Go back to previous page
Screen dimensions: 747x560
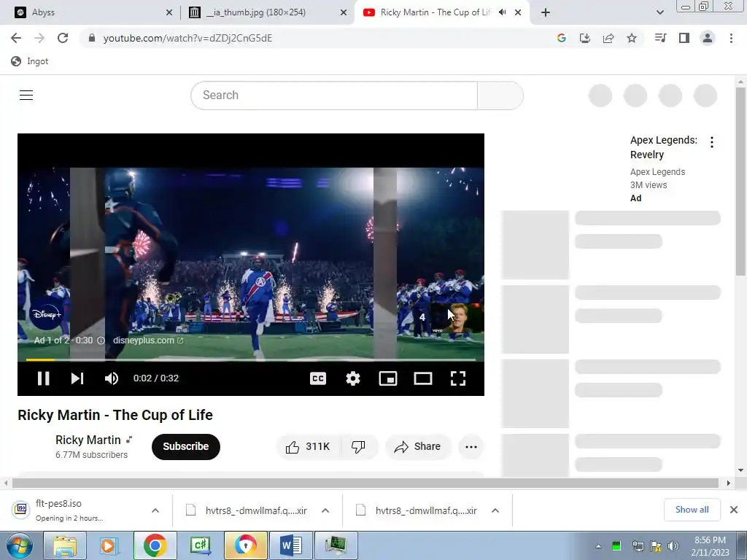[16, 38]
